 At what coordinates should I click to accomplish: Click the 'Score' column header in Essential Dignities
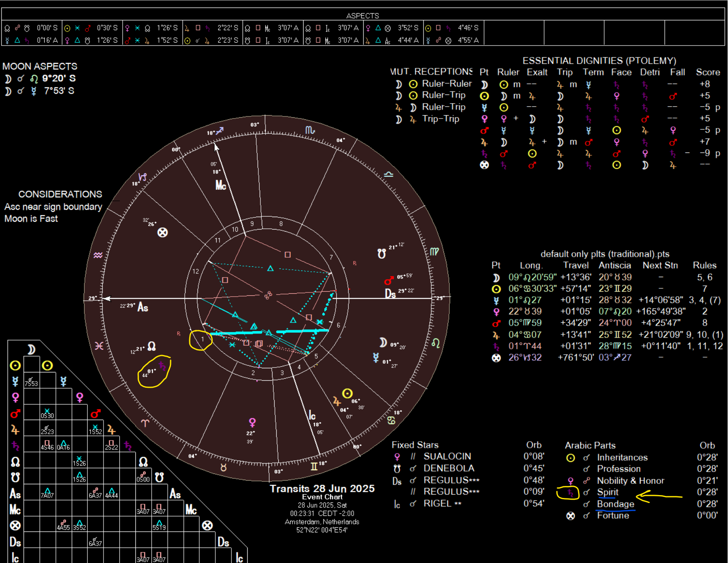[x=708, y=72]
